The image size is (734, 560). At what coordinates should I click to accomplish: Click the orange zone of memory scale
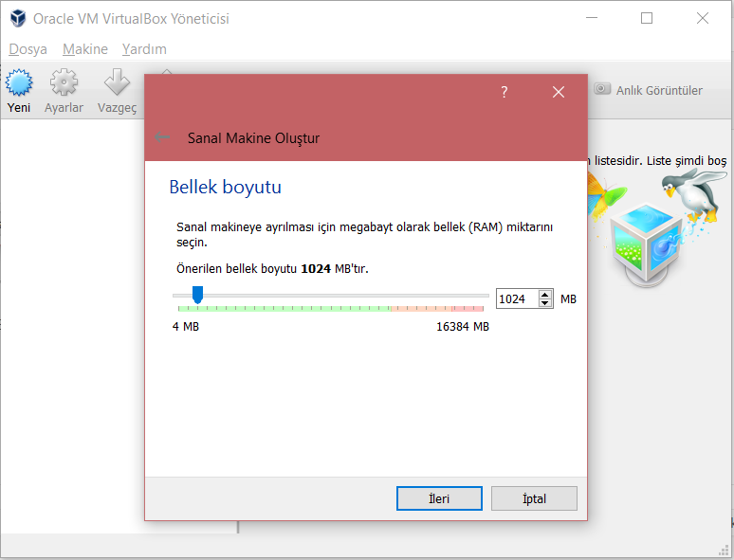coord(421,308)
